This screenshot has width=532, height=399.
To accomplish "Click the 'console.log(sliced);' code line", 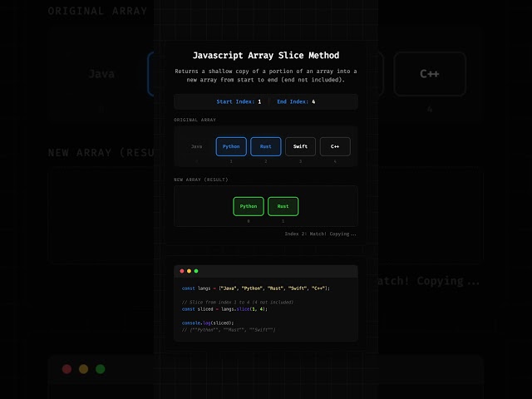I will 208,323.
